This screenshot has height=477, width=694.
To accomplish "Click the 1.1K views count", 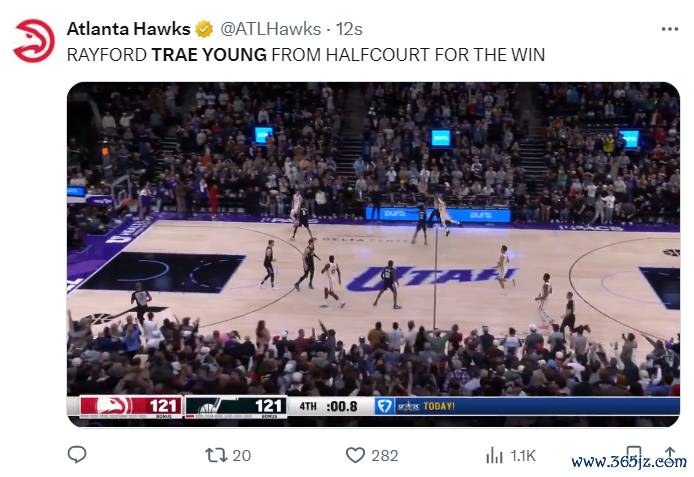I will pyautogui.click(x=523, y=456).
